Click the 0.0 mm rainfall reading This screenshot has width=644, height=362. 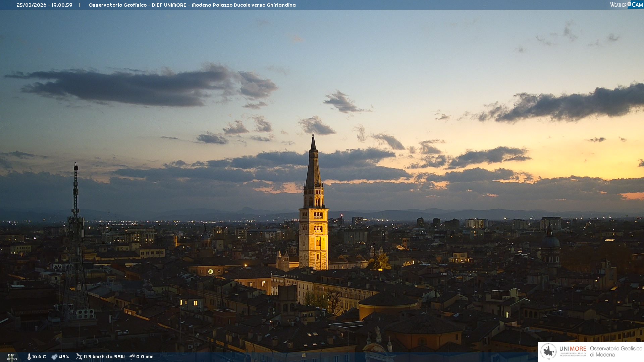145,357
